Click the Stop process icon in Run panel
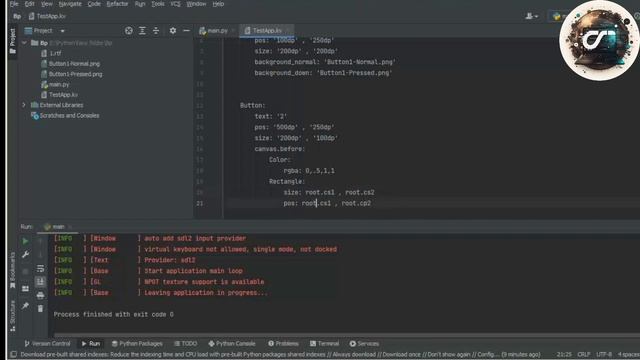This screenshot has width=640, height=360. point(25,271)
